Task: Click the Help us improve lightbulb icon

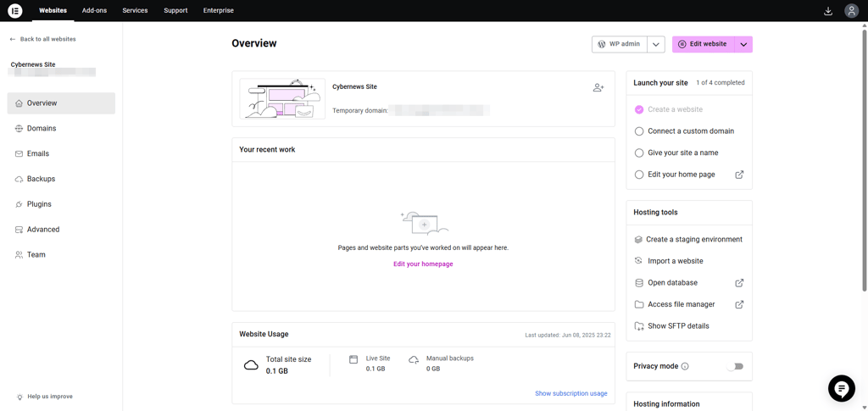Action: [20, 397]
